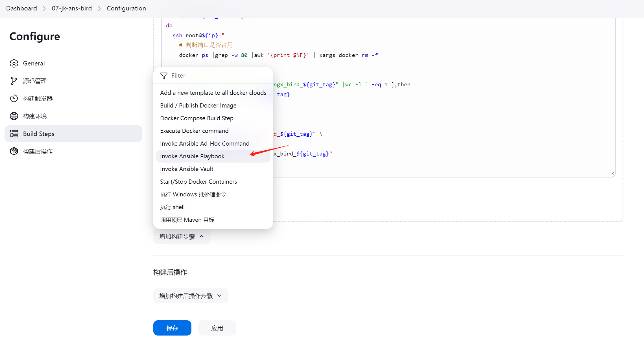Click the ssh root@${ip} line

pos(198,35)
